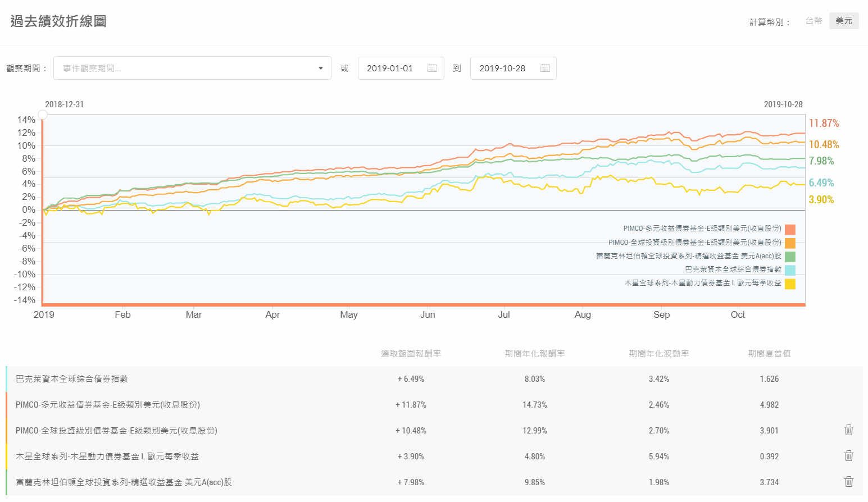This screenshot has width=868, height=502.
Task: Click calendar icon in start date field
Action: [432, 68]
